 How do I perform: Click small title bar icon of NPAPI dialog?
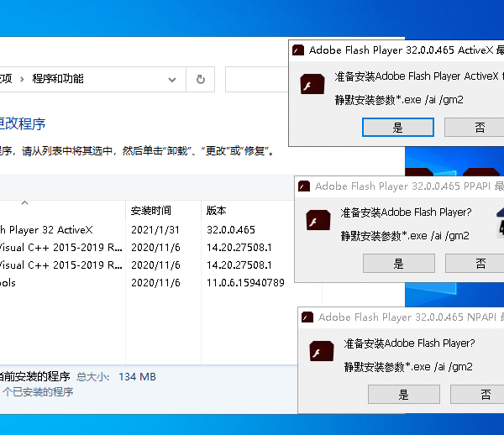click(x=307, y=317)
